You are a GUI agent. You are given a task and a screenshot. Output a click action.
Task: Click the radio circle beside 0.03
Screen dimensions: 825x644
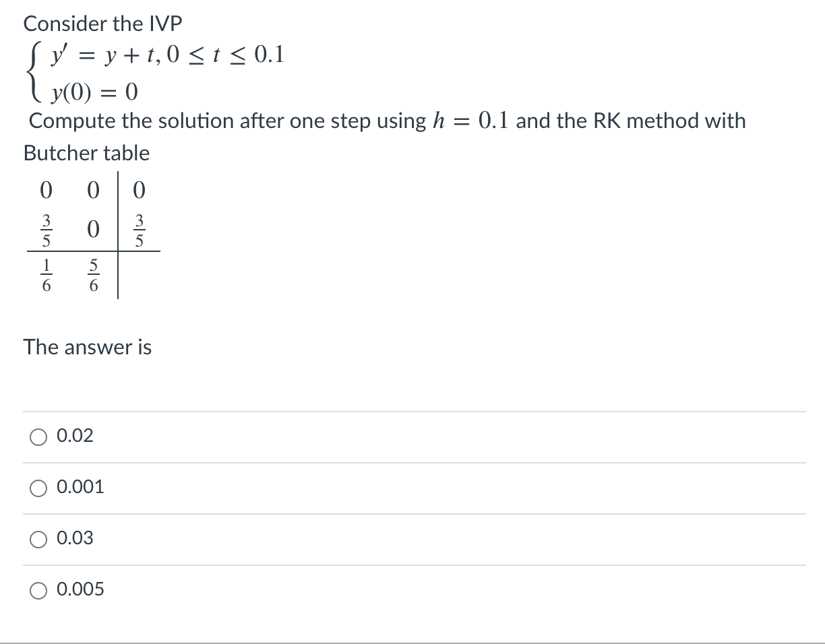click(x=38, y=539)
